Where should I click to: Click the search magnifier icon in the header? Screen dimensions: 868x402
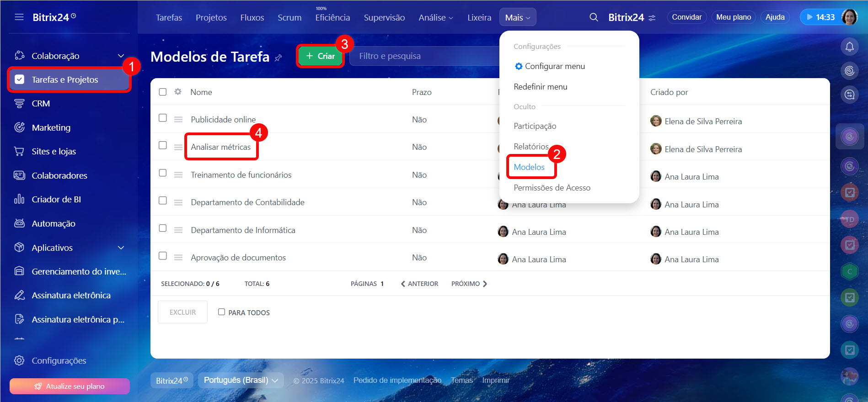[594, 17]
